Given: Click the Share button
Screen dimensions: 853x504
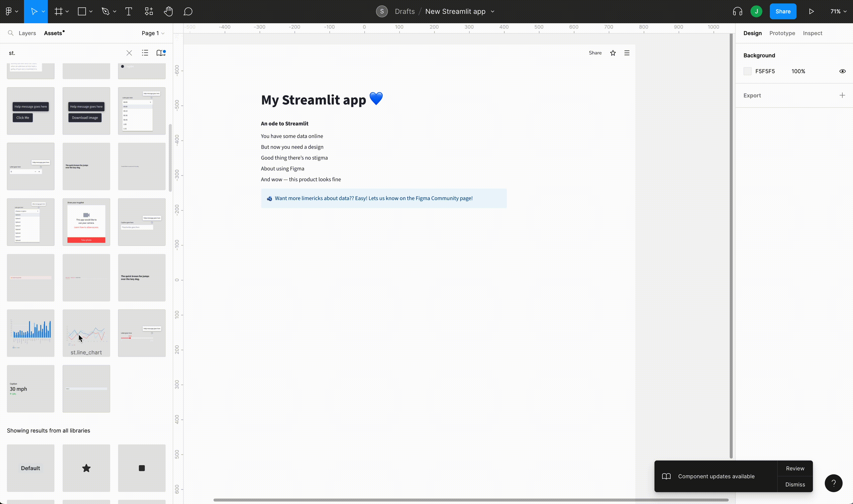Looking at the screenshot, I should [783, 11].
